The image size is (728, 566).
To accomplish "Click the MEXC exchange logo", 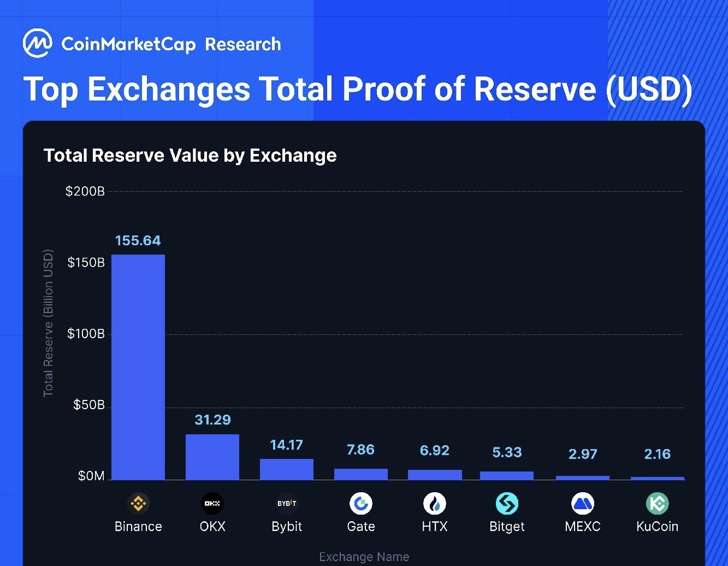I will click(x=583, y=503).
